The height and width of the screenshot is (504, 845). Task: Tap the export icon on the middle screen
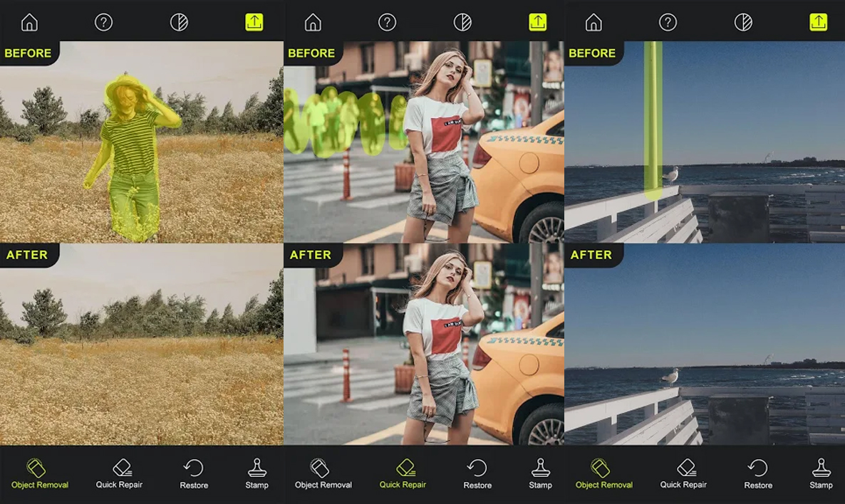tap(538, 22)
